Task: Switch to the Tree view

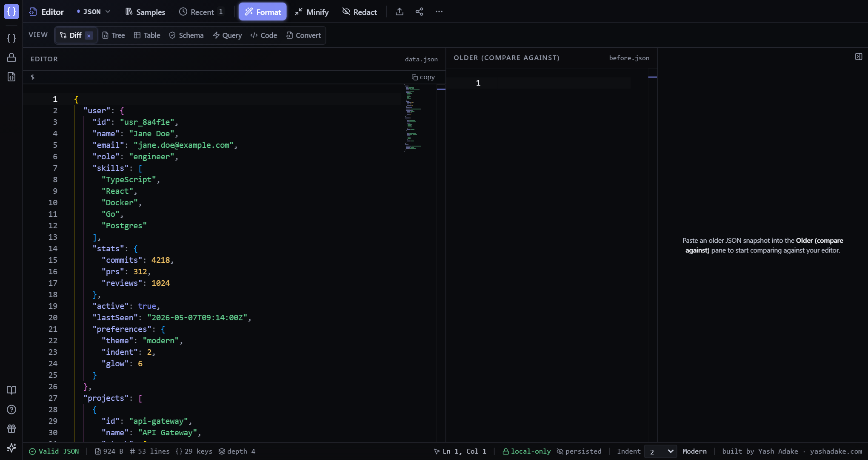Action: [x=114, y=35]
